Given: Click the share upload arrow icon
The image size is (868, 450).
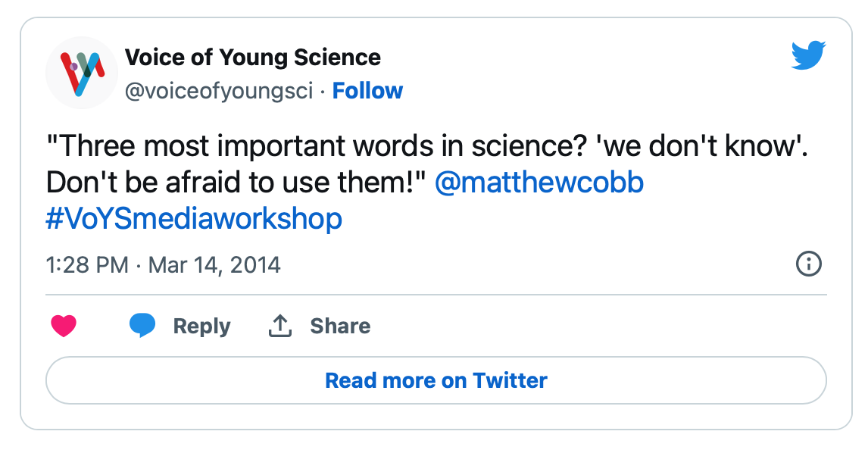Looking at the screenshot, I should click(280, 326).
